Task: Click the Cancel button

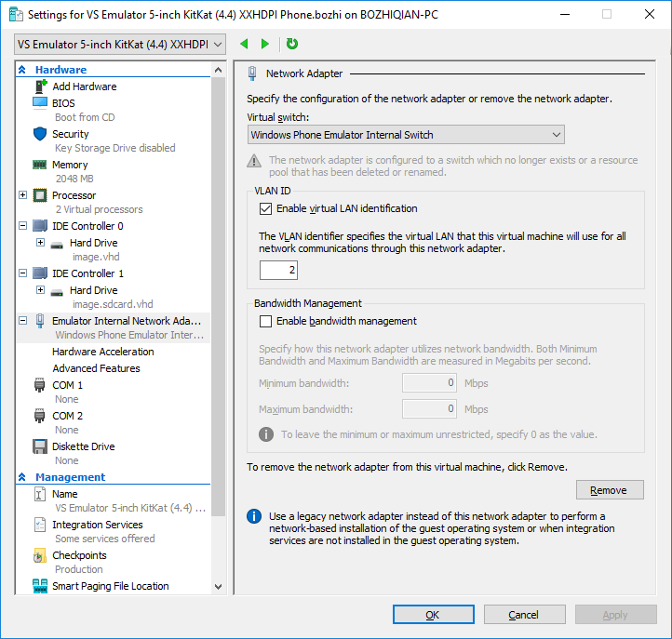Action: [524, 615]
